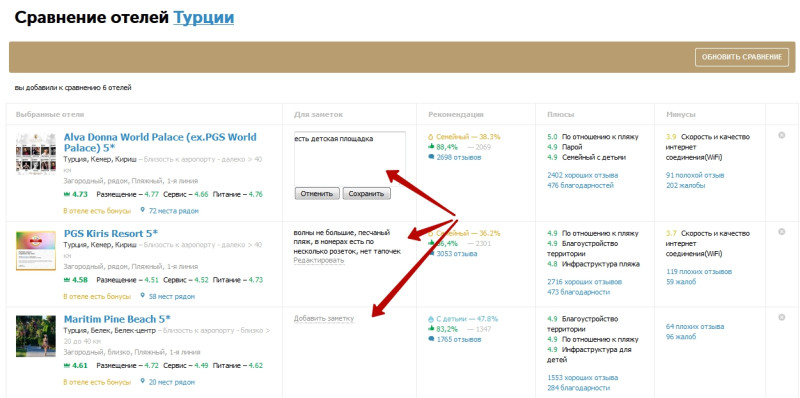
Task: Open 2402 хороших отзыва link
Action: click(582, 175)
